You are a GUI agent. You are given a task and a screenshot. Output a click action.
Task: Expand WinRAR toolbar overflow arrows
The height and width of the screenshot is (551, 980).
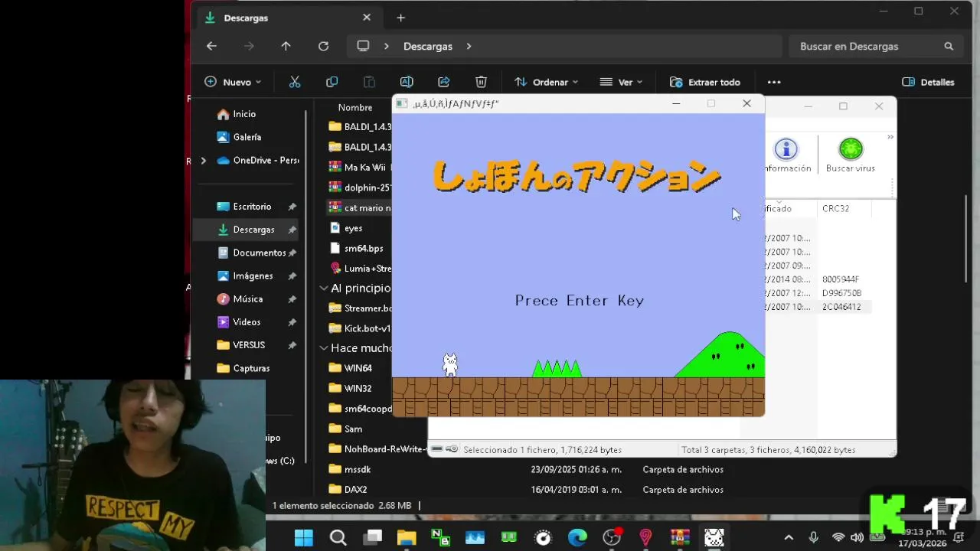click(890, 138)
